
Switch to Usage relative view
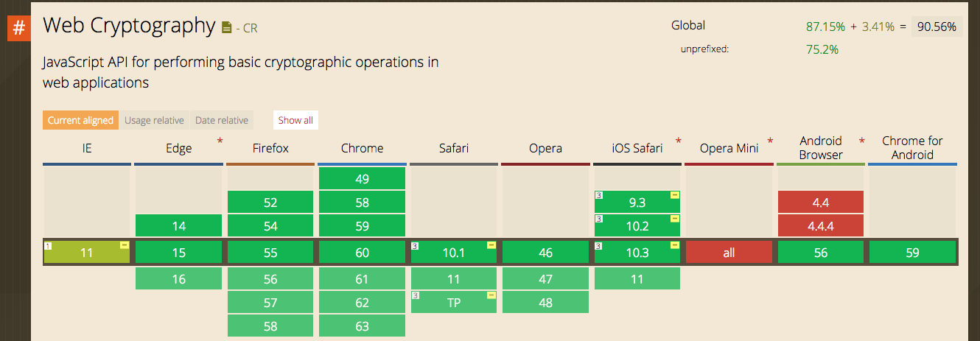tap(155, 120)
